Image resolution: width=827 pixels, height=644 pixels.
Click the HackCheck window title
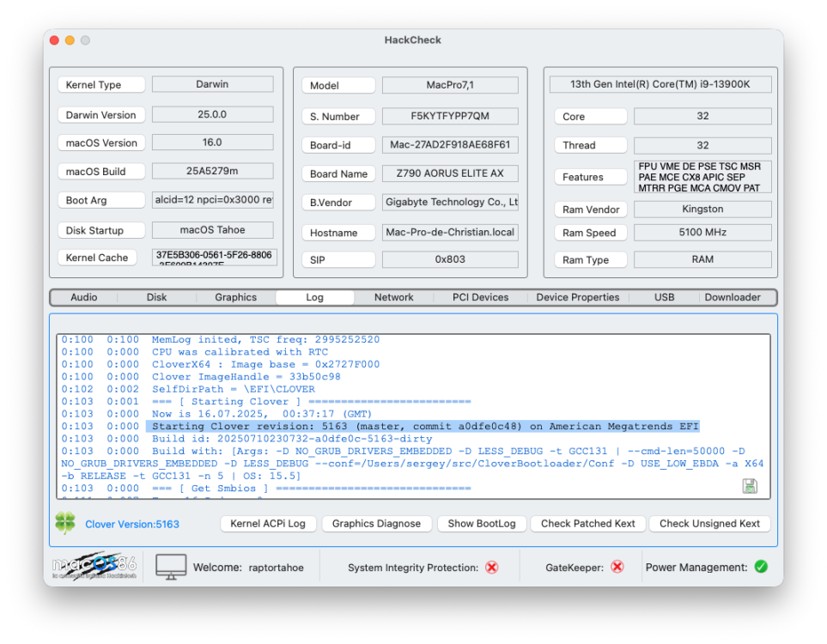[412, 40]
